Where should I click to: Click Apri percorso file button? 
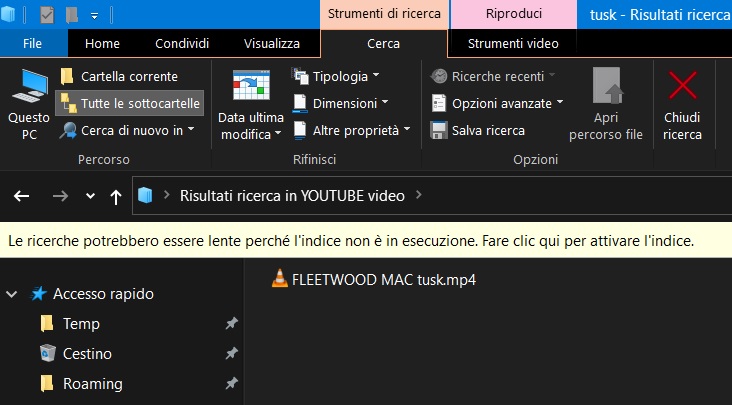click(x=606, y=105)
